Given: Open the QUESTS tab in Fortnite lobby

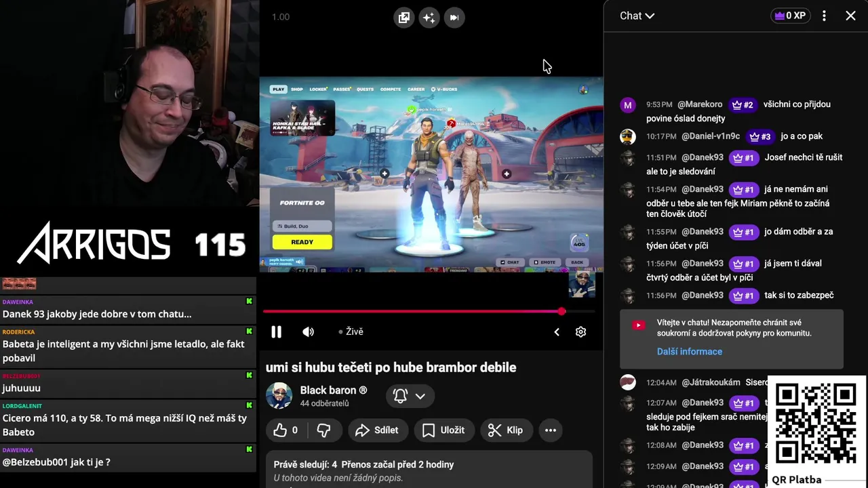Looking at the screenshot, I should [x=365, y=89].
